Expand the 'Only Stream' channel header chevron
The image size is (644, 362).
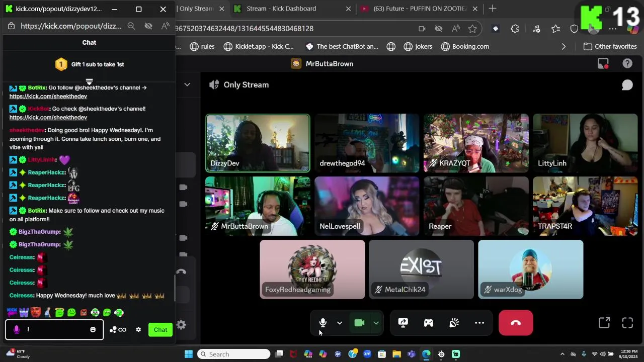coord(187,84)
